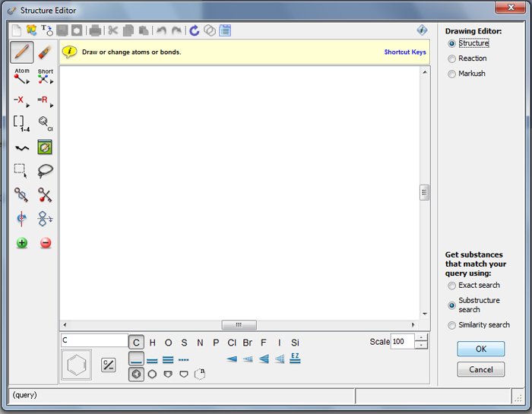This screenshot has height=414, width=532.
Task: Choose the Exact search option
Action: (x=451, y=286)
